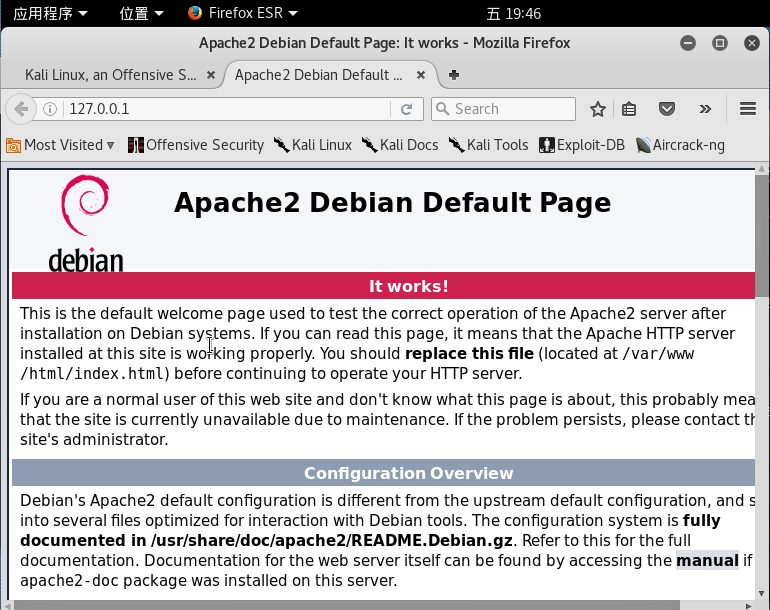The image size is (770, 610).
Task: Open the clock showing 五 19:46
Action: point(513,13)
